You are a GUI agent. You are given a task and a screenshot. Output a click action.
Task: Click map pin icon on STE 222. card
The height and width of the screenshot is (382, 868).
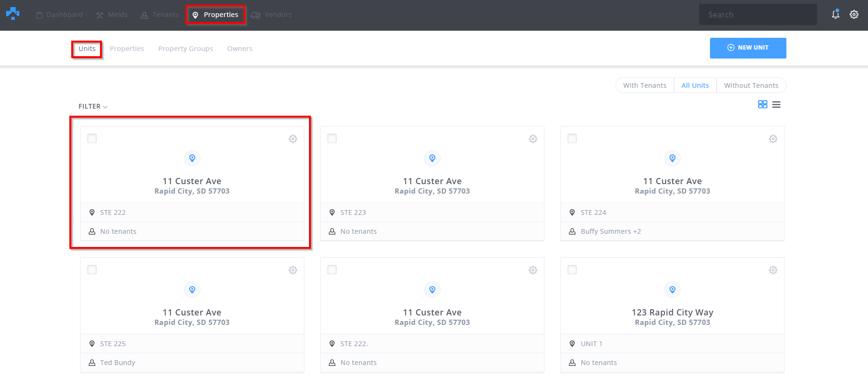[x=432, y=289]
